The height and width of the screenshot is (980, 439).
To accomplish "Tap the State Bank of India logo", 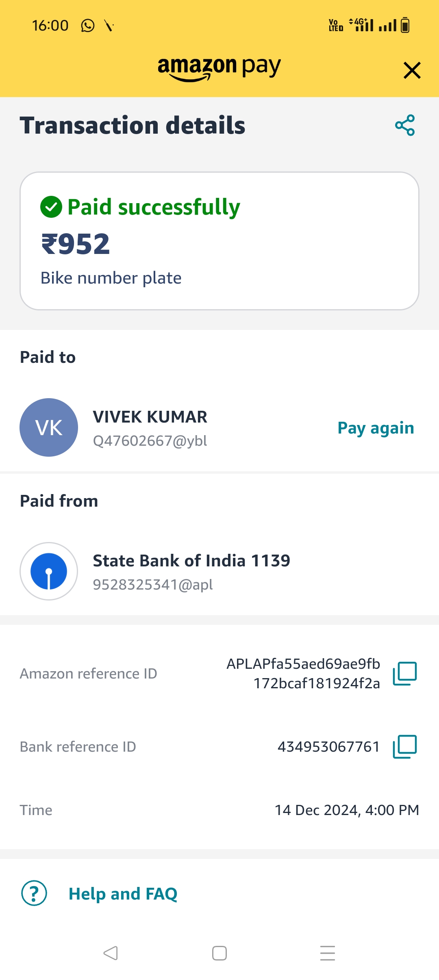I will coord(49,571).
